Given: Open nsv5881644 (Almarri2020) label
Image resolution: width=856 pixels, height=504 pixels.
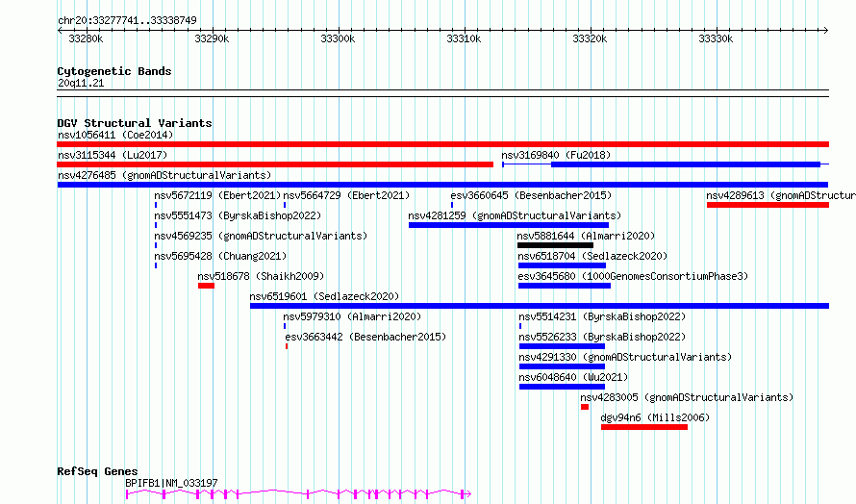Looking at the screenshot, I should [x=586, y=236].
